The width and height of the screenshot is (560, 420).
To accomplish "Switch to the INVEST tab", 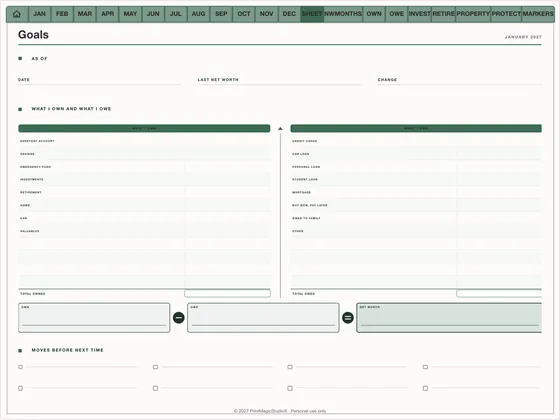I will pos(420,14).
